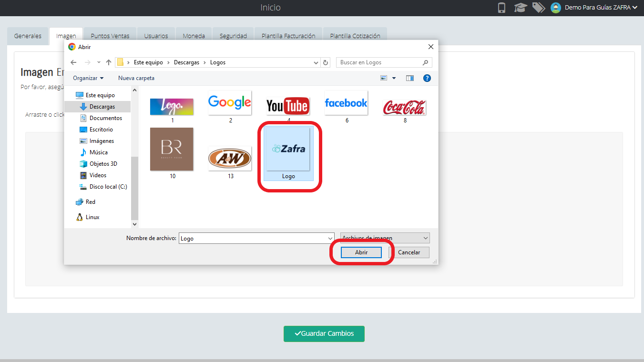Close the Abrir file dialog
The height and width of the screenshot is (362, 644).
[430, 47]
